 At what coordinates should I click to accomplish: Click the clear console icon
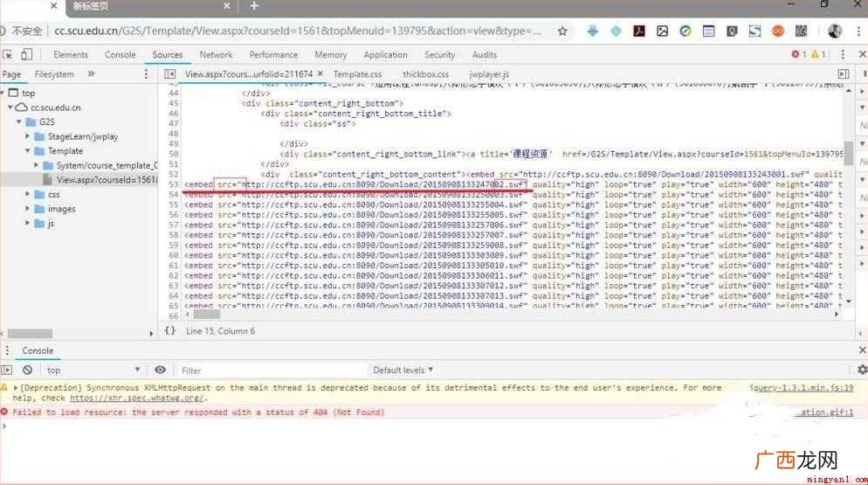click(27, 370)
